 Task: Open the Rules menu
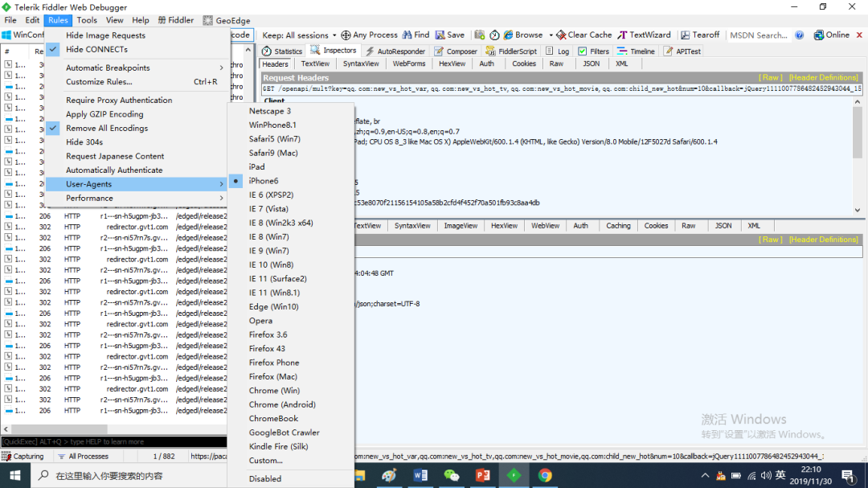tap(58, 20)
